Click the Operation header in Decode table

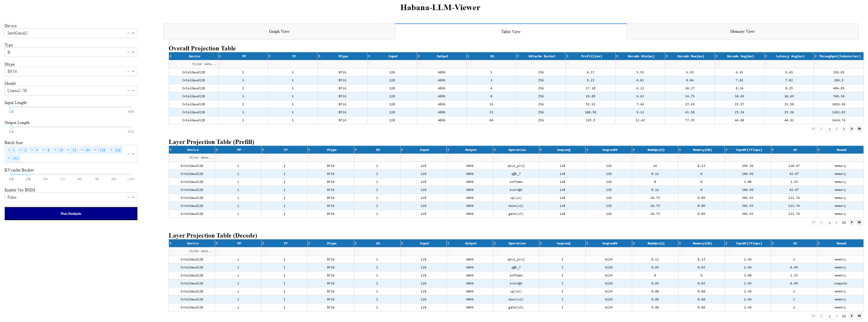click(x=517, y=243)
